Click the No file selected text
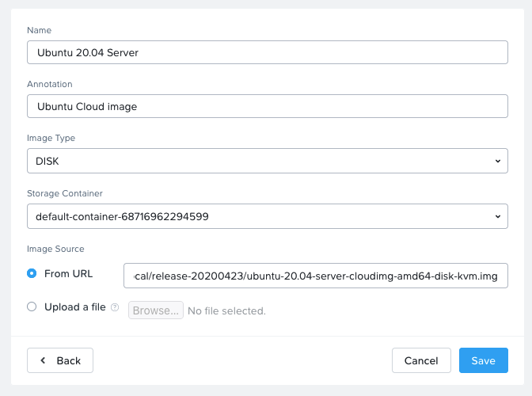Viewport: 532px width, 396px height. 226,310
